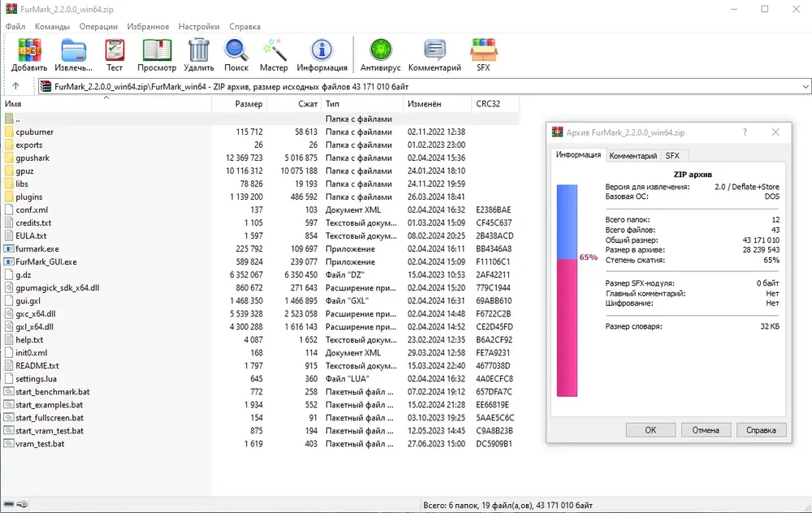Switch to the Комментарий tab in dialog
This screenshot has height=513, width=812.
[633, 155]
